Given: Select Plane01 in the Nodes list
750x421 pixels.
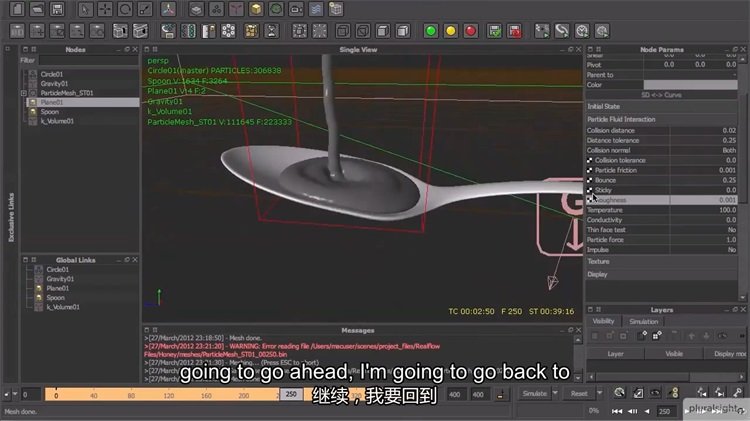Looking at the screenshot, I should pyautogui.click(x=81, y=102).
